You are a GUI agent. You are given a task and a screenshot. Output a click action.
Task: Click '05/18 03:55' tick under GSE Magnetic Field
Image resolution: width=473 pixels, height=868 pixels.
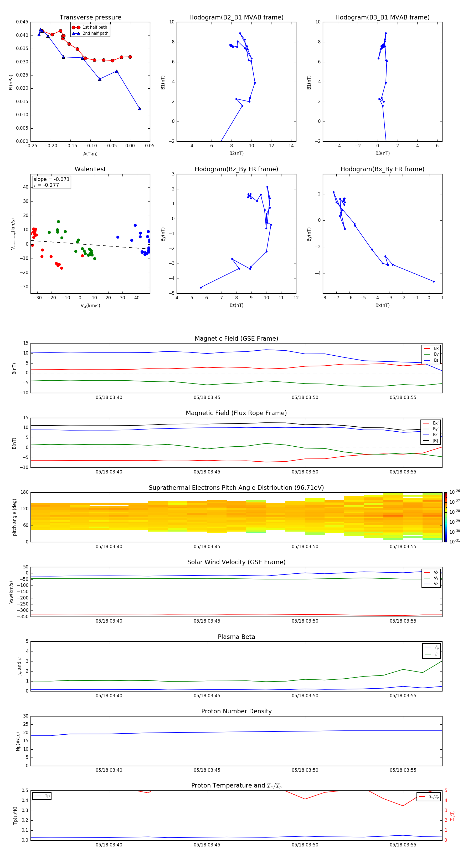pyautogui.click(x=403, y=398)
